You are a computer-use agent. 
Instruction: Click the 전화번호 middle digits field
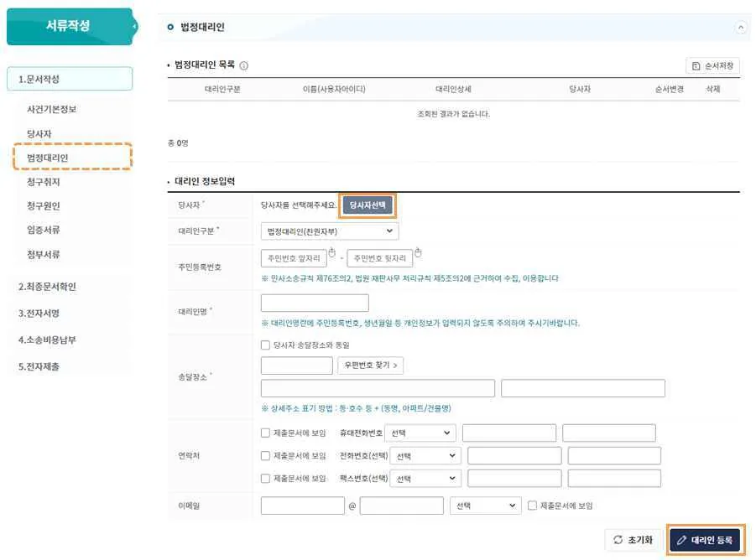(x=514, y=455)
